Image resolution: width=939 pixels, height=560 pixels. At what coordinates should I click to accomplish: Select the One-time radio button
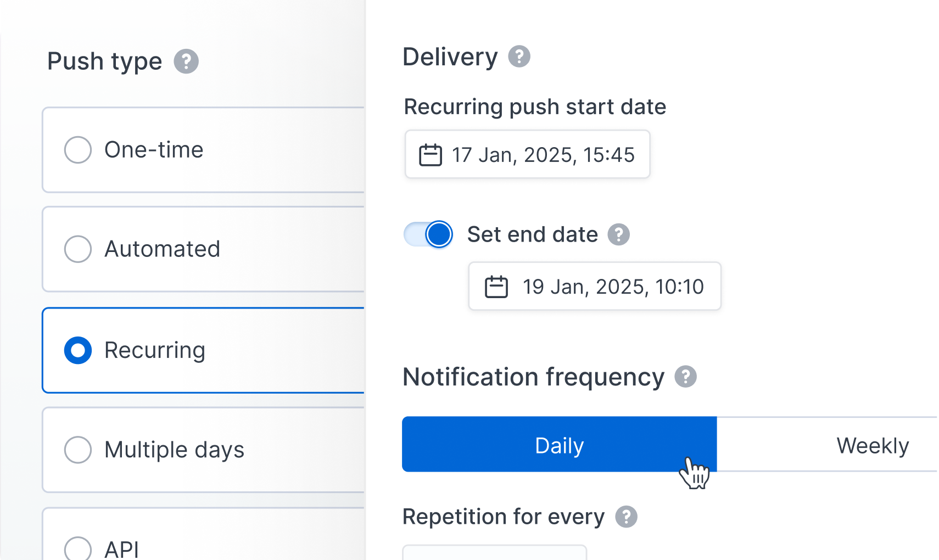[x=78, y=150]
